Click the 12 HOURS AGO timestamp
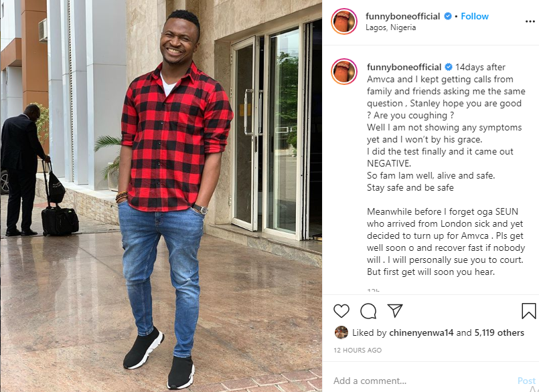This screenshot has height=392, width=539. [358, 350]
